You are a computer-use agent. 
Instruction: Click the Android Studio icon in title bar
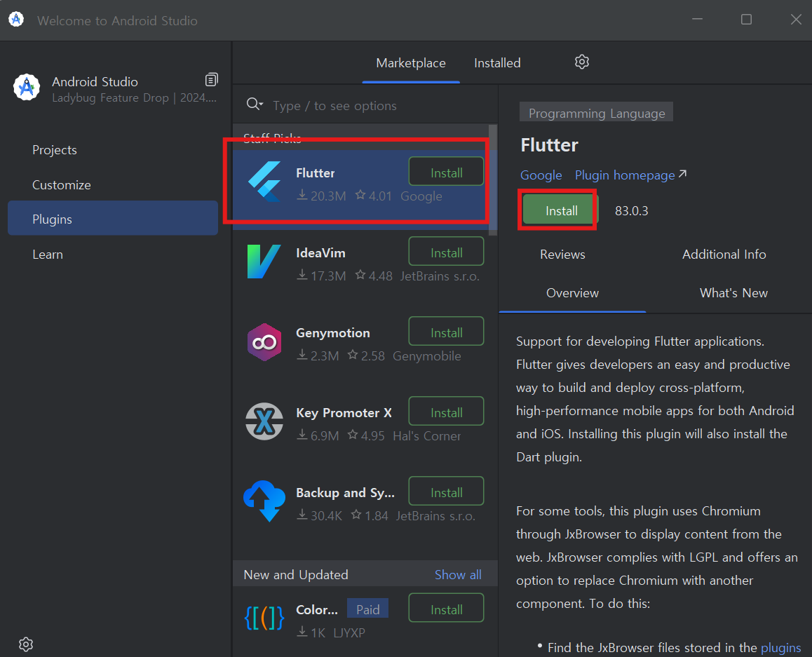pyautogui.click(x=16, y=19)
